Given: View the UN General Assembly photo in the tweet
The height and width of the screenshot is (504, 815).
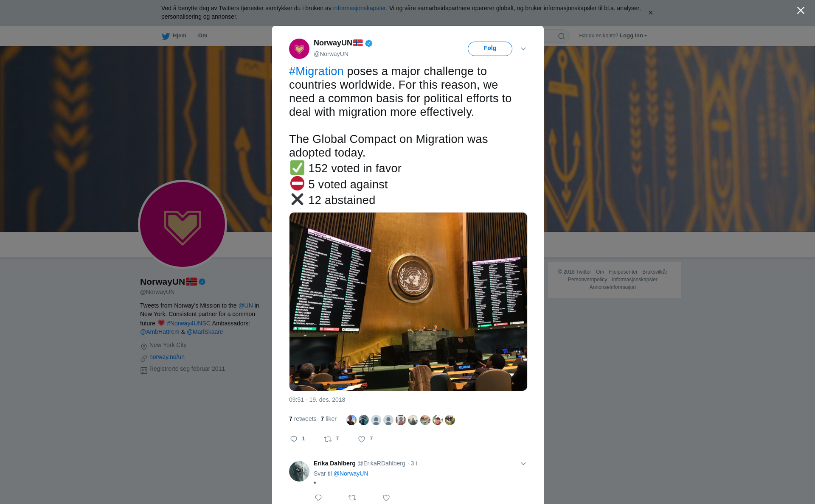Looking at the screenshot, I should coord(408,302).
